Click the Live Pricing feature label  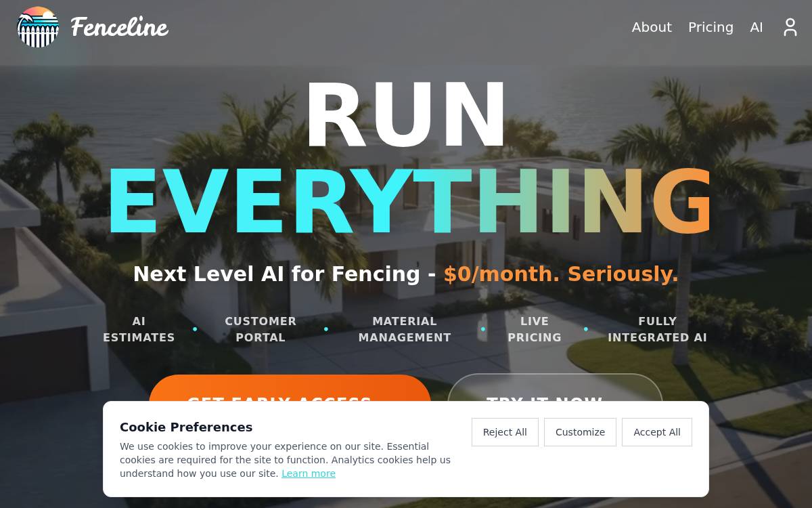(x=535, y=329)
